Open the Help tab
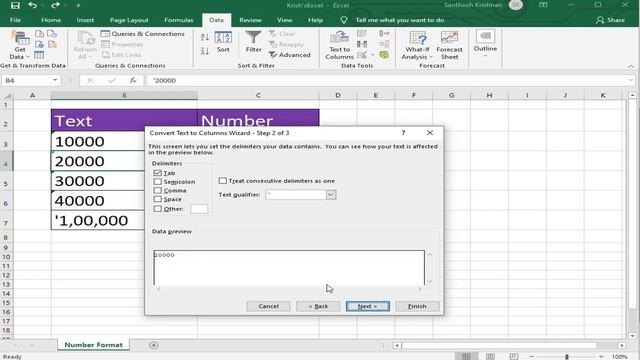 [315, 20]
